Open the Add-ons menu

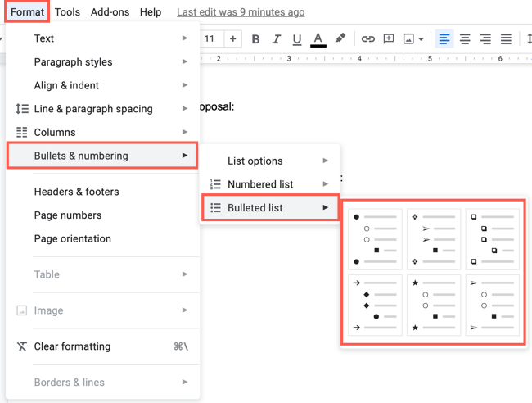point(110,12)
